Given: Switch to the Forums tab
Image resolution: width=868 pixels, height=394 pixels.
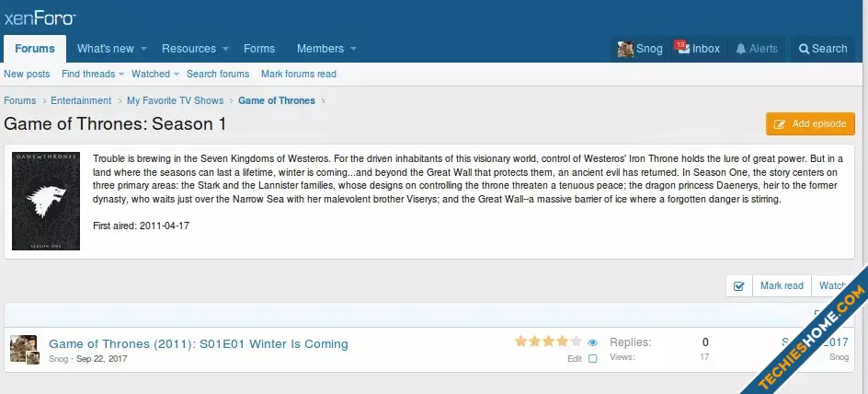Looking at the screenshot, I should pyautogui.click(x=35, y=49).
